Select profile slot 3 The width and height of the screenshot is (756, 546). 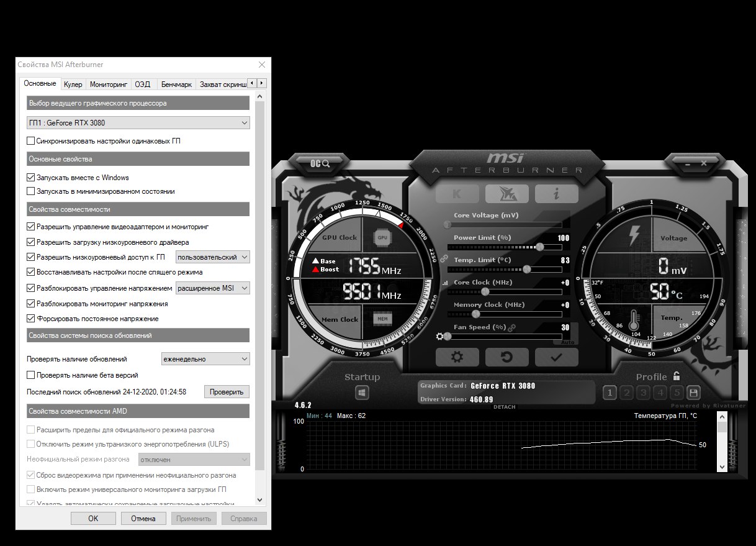pos(644,393)
